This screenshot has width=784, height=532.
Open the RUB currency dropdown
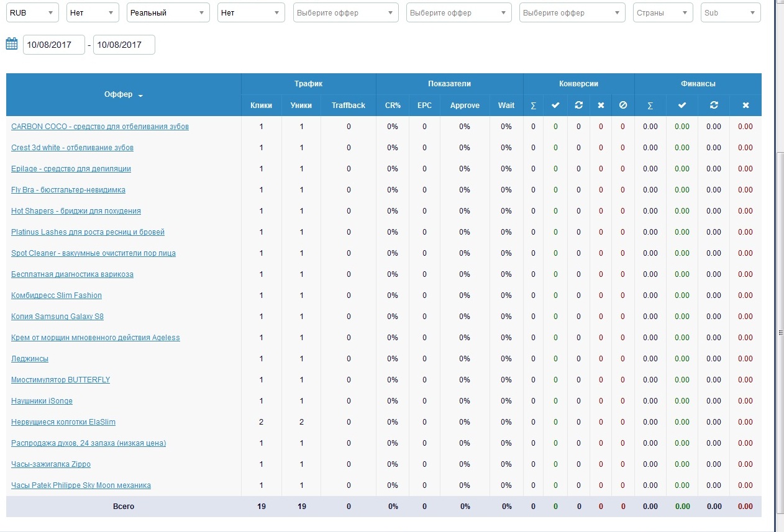[x=32, y=12]
